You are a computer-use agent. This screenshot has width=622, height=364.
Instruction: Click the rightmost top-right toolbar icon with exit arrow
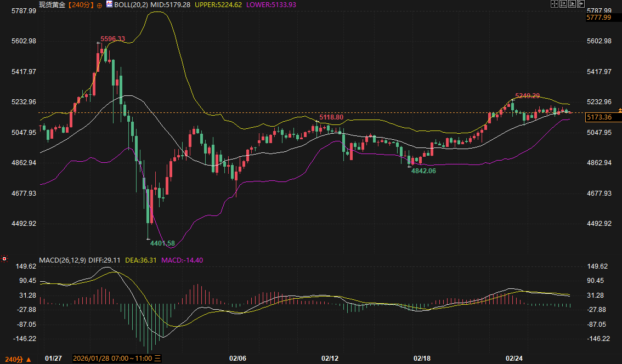pyautogui.click(x=580, y=4)
